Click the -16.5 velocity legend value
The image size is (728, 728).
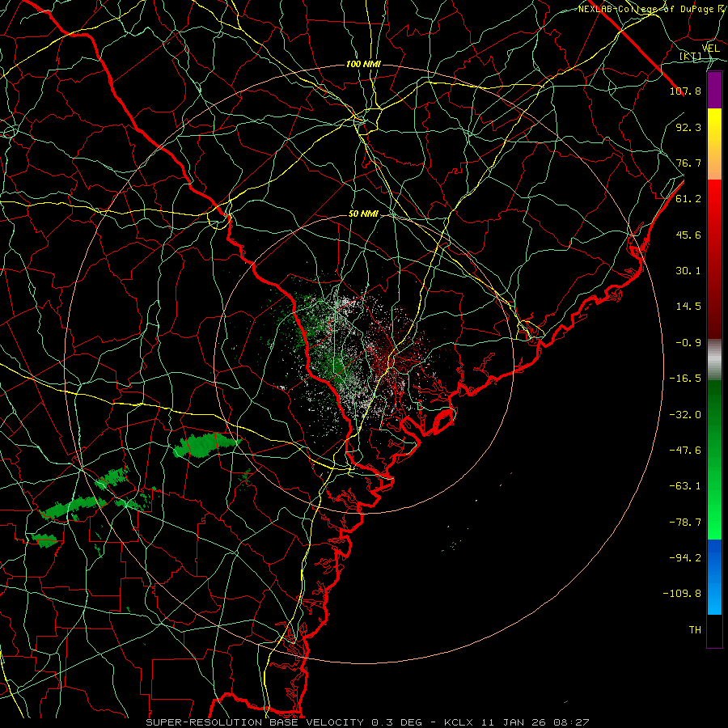point(685,379)
